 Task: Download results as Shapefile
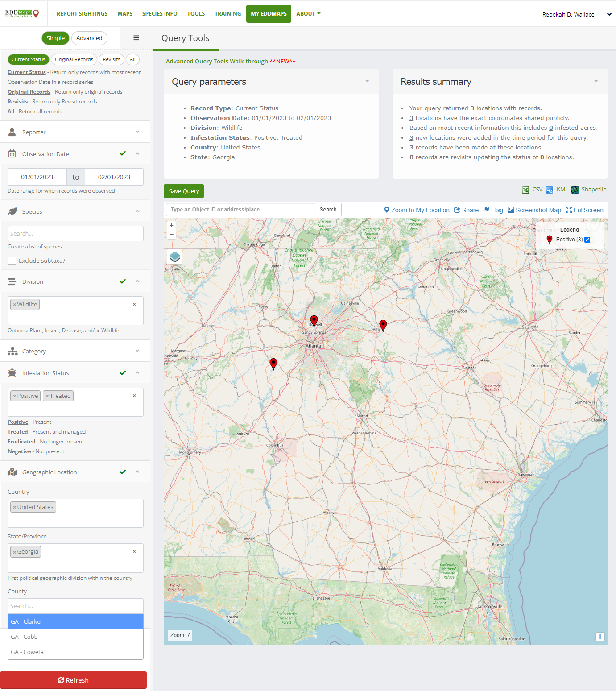589,190
